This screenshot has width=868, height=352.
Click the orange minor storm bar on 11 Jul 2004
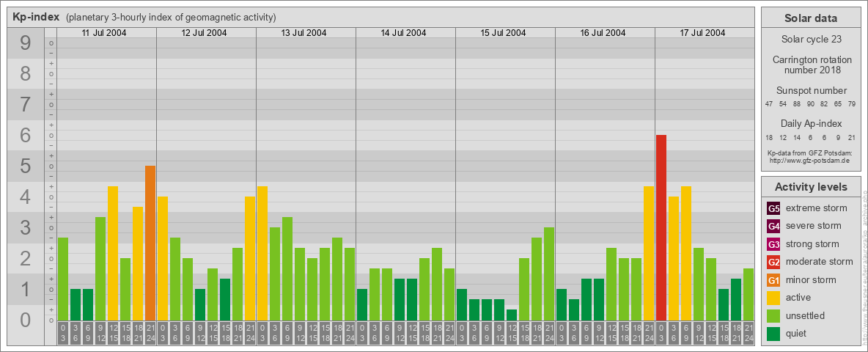point(150,243)
